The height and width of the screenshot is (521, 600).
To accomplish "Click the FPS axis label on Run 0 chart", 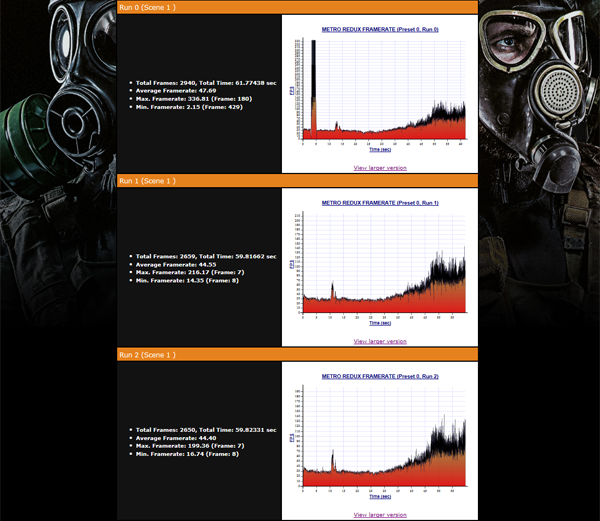I will [292, 91].
